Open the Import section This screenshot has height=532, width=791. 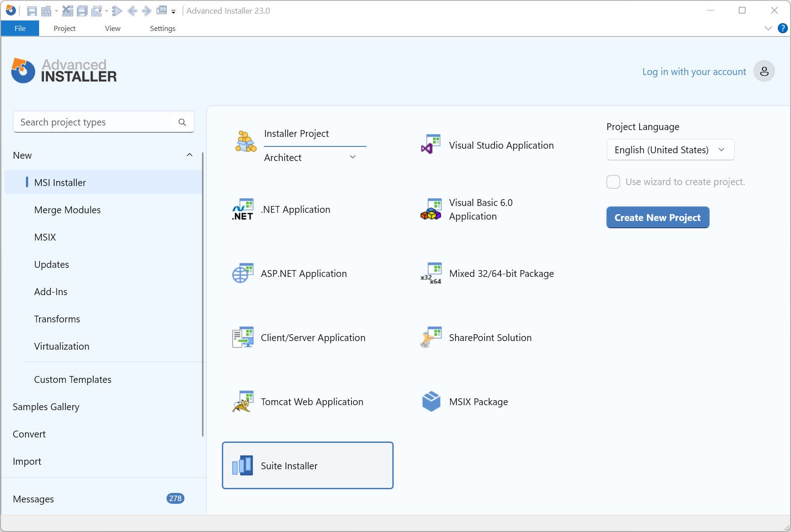click(x=27, y=461)
